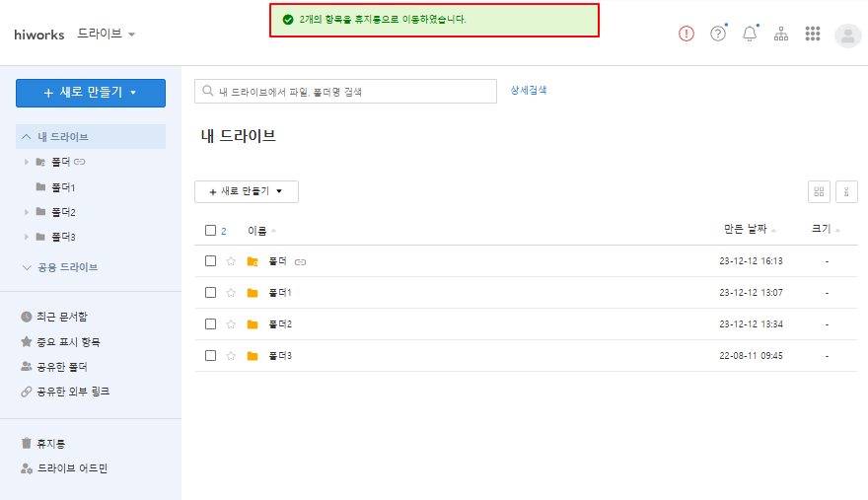Click the info details panel icon
This screenshot has width=868, height=500.
(846, 192)
